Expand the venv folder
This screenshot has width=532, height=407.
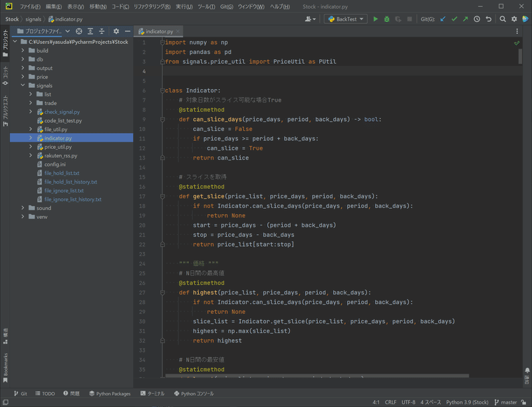23,217
